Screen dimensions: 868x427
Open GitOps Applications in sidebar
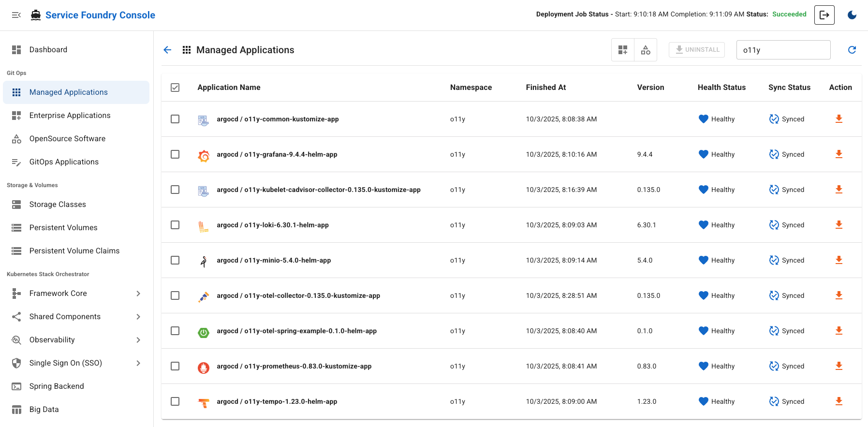point(76,162)
